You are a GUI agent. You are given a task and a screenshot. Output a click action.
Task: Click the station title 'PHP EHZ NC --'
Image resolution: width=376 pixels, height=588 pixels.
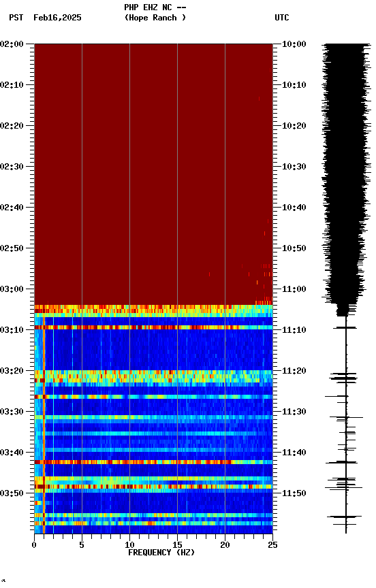[155, 7]
